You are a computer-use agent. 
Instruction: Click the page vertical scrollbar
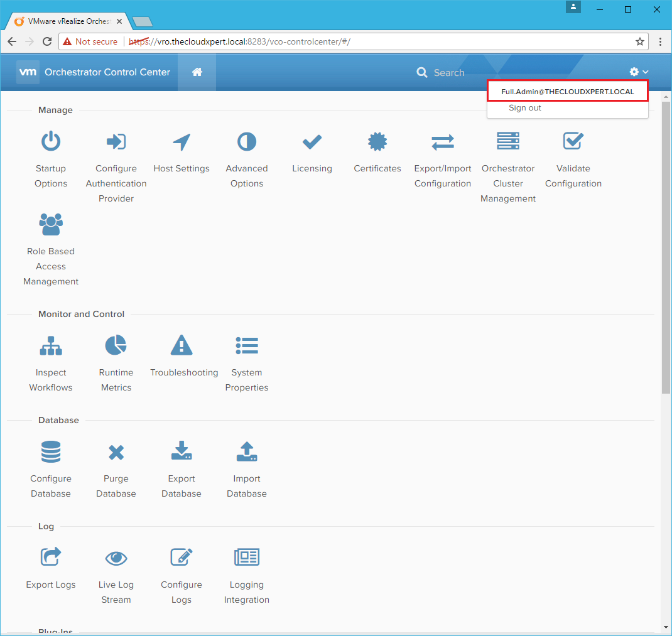[666, 251]
